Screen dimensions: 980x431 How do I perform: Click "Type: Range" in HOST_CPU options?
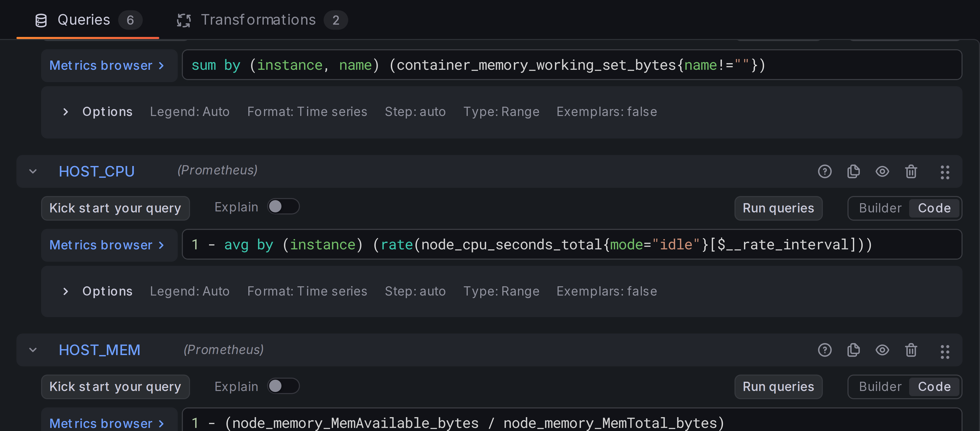coord(501,291)
